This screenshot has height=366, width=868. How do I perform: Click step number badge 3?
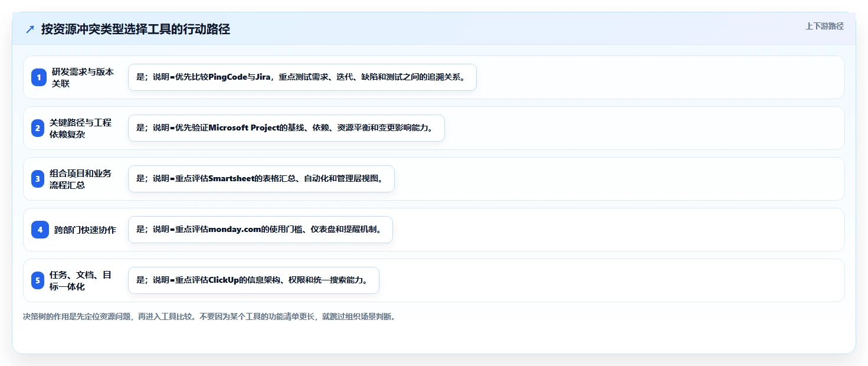pyautogui.click(x=38, y=179)
